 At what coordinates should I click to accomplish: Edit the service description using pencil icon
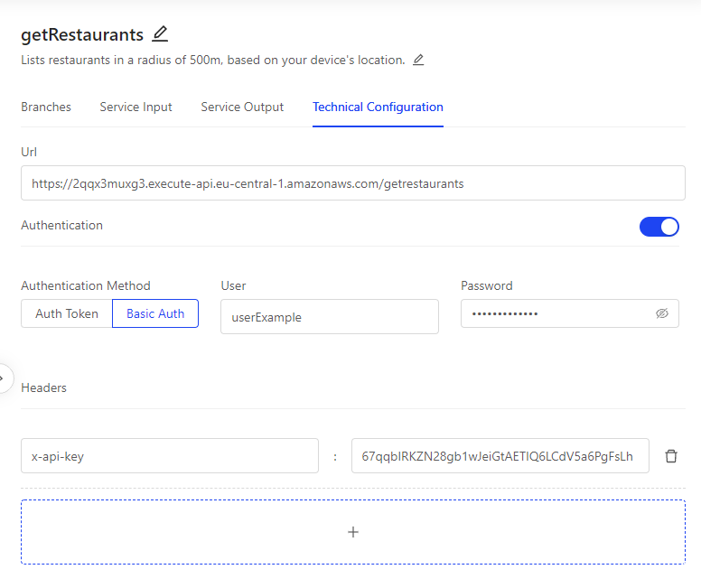tap(418, 60)
